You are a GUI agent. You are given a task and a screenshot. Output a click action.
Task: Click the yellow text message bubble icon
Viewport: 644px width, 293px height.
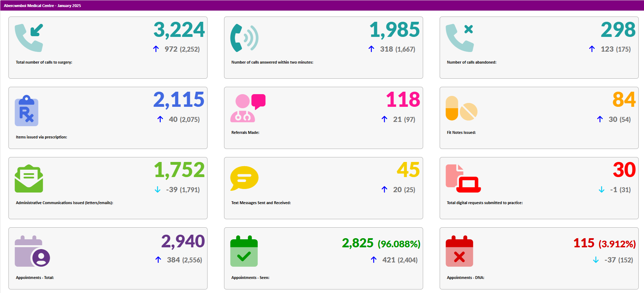tap(244, 178)
